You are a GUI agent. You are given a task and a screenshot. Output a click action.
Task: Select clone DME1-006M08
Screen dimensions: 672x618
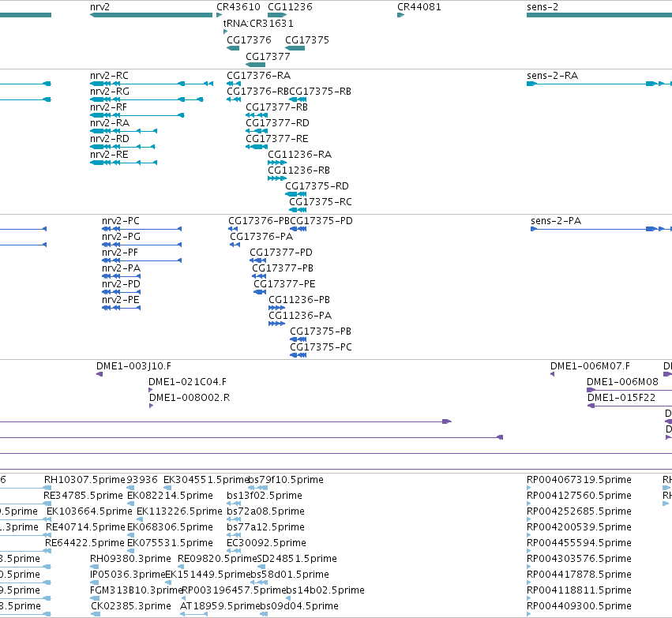coord(622,382)
